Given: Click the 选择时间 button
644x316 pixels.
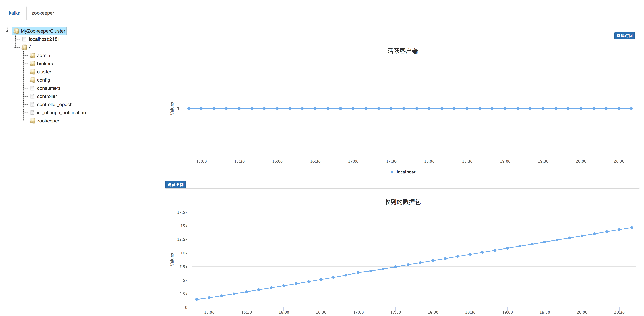Looking at the screenshot, I should (624, 36).
